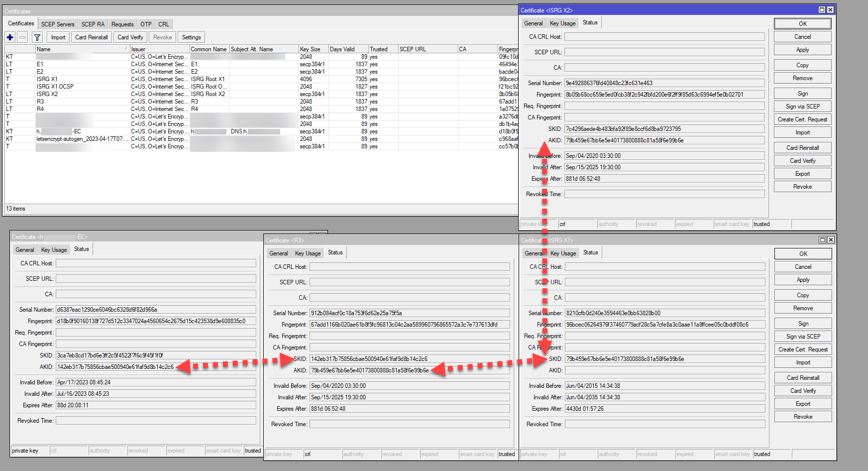Go to the Requests tab

click(122, 24)
